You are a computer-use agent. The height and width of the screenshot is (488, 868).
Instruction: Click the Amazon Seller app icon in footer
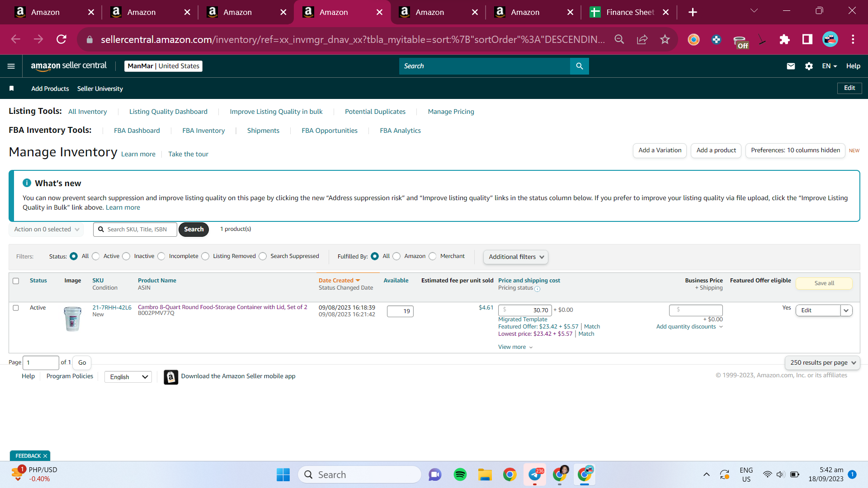pyautogui.click(x=171, y=377)
